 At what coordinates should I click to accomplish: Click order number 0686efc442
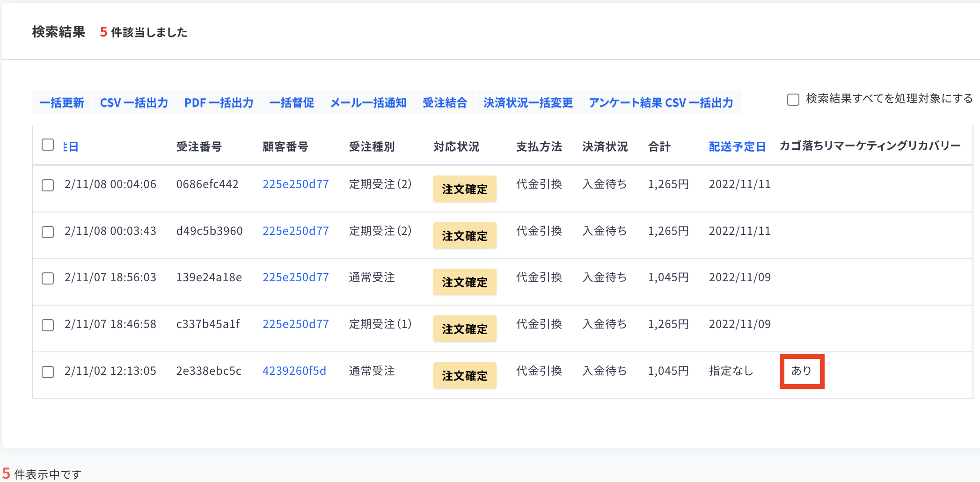207,184
